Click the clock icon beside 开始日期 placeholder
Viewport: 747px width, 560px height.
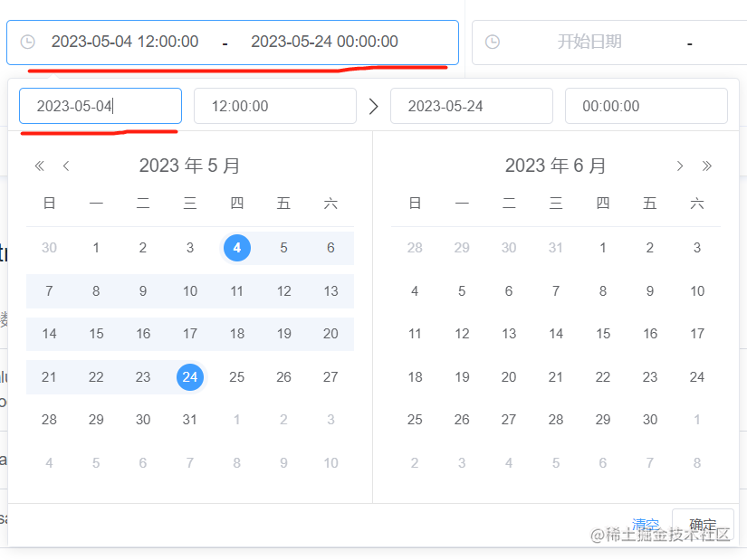point(490,42)
